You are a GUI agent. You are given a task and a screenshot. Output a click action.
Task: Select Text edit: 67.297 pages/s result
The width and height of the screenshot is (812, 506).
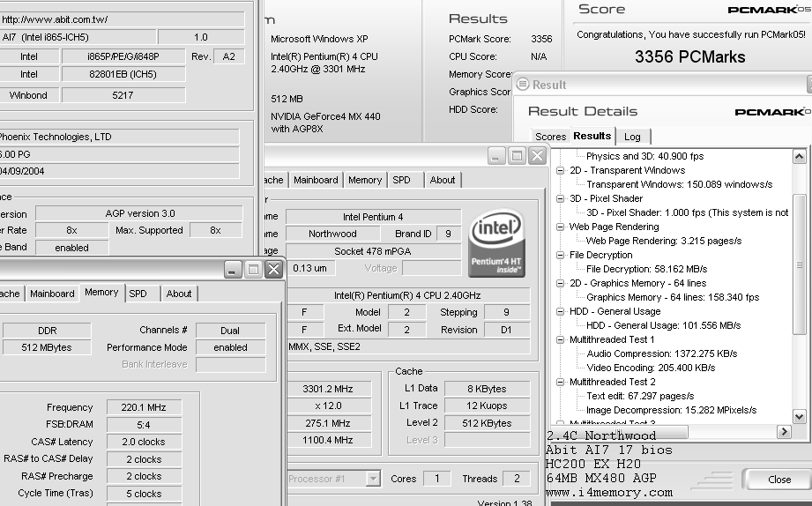click(x=640, y=396)
